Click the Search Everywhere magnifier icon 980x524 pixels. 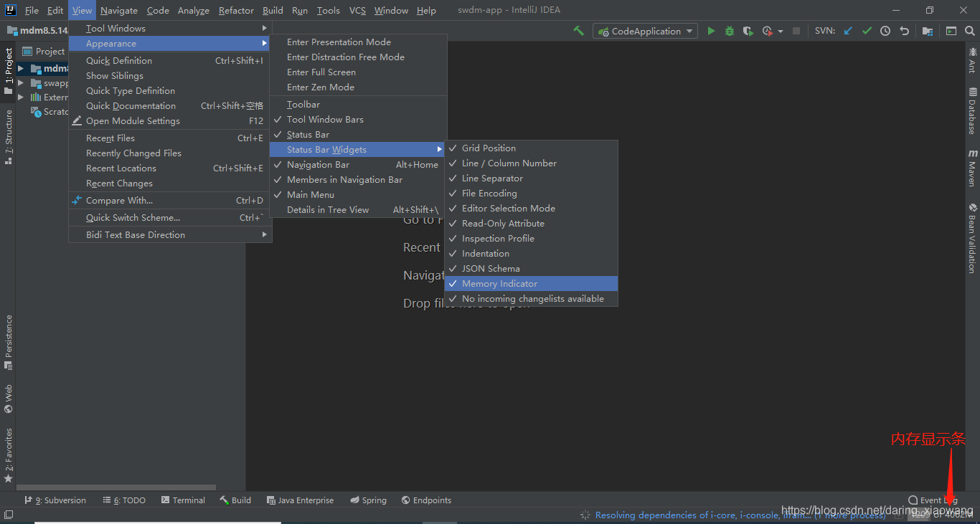coord(970,31)
